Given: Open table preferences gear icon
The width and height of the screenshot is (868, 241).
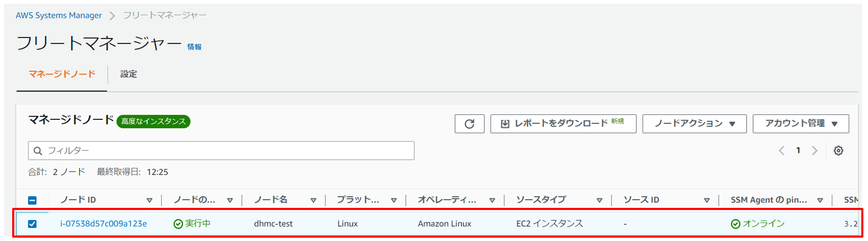Looking at the screenshot, I should [x=838, y=151].
